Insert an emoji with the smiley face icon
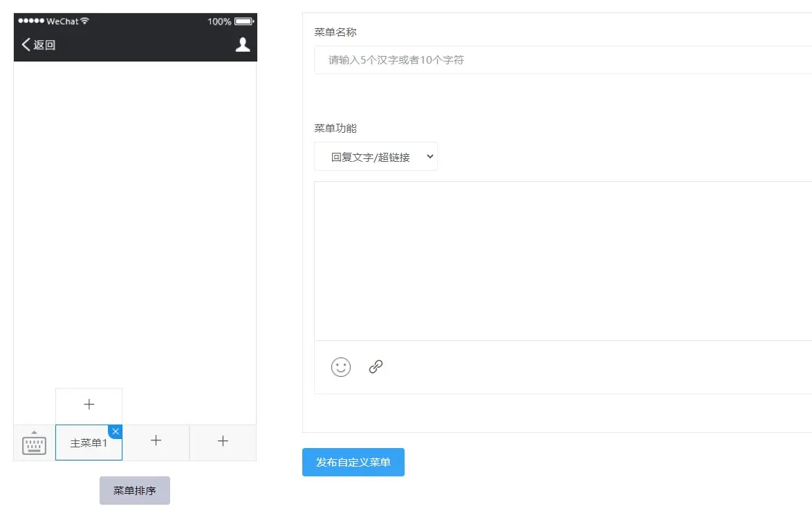812x522 pixels. point(341,367)
